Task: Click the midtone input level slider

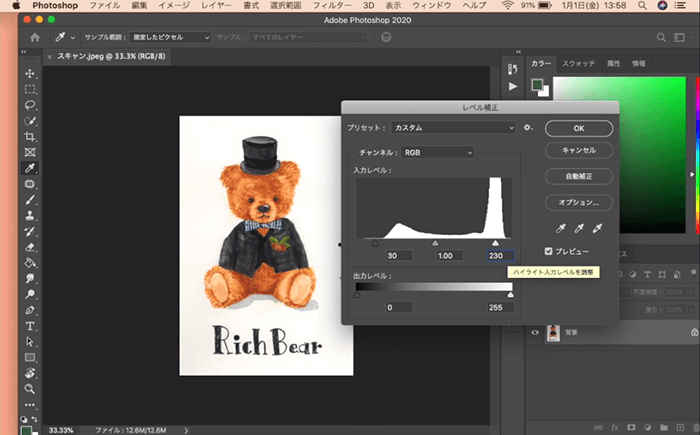Action: click(435, 243)
